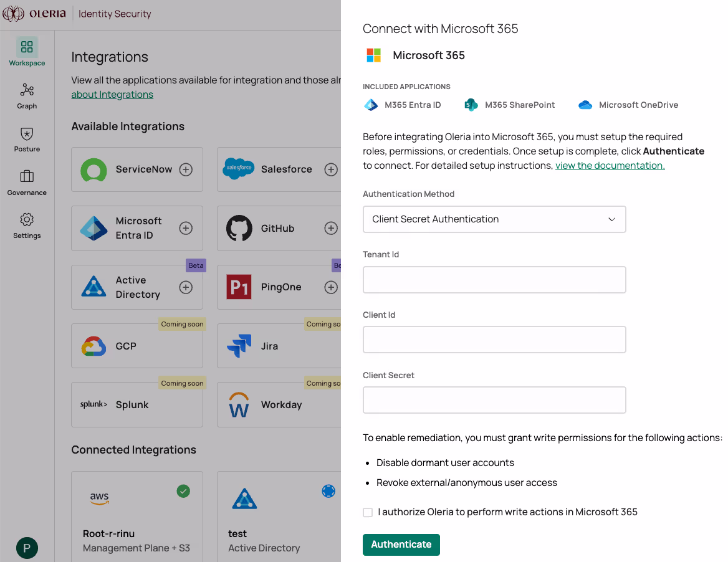Add the GitHub integration plus icon
The height and width of the screenshot is (562, 728).
tap(331, 228)
